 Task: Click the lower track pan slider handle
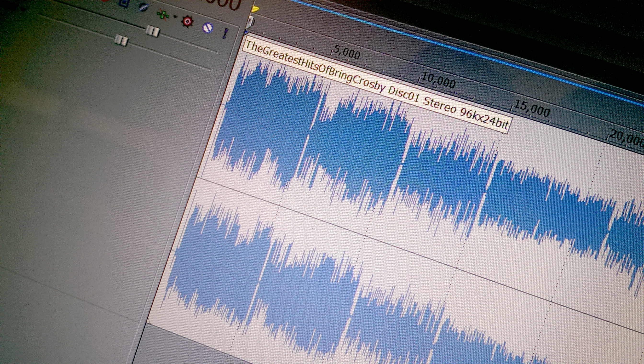[121, 40]
